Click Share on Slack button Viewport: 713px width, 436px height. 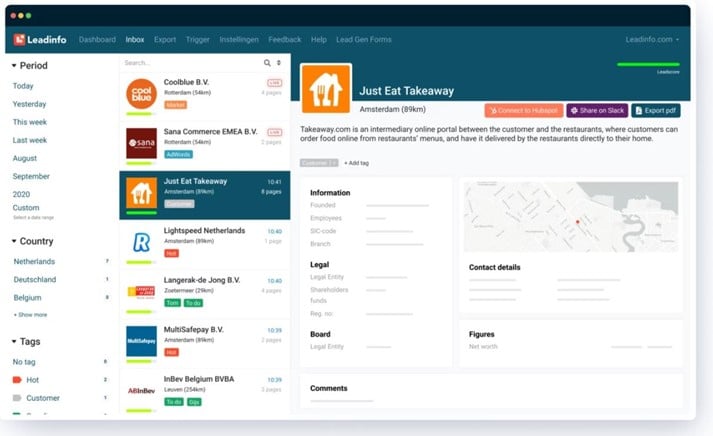[x=597, y=110]
